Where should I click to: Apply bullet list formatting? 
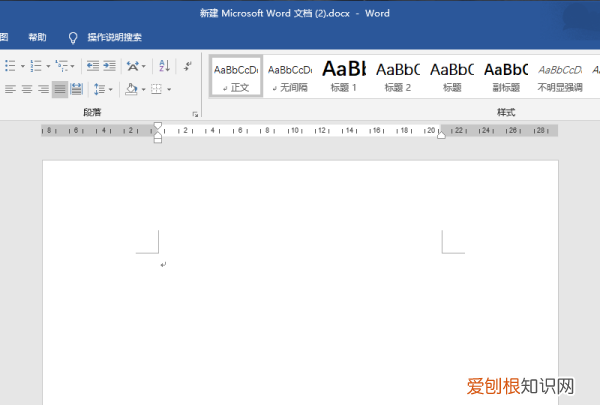point(10,66)
